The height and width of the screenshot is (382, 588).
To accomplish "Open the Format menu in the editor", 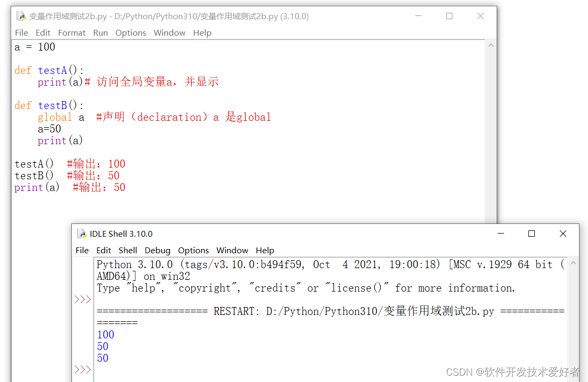I will pyautogui.click(x=72, y=32).
